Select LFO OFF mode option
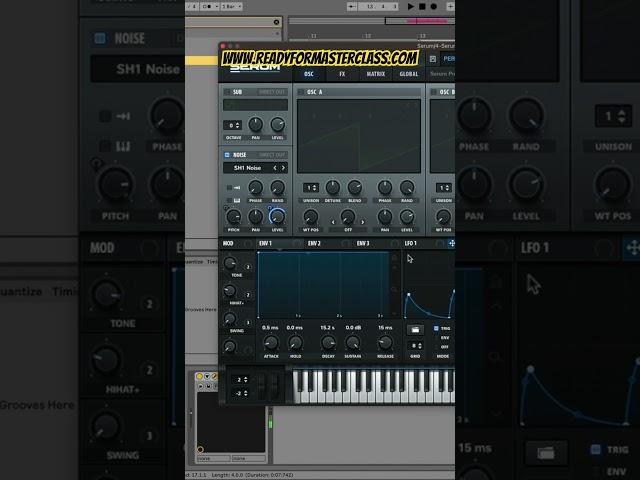The image size is (640, 480). tap(444, 347)
